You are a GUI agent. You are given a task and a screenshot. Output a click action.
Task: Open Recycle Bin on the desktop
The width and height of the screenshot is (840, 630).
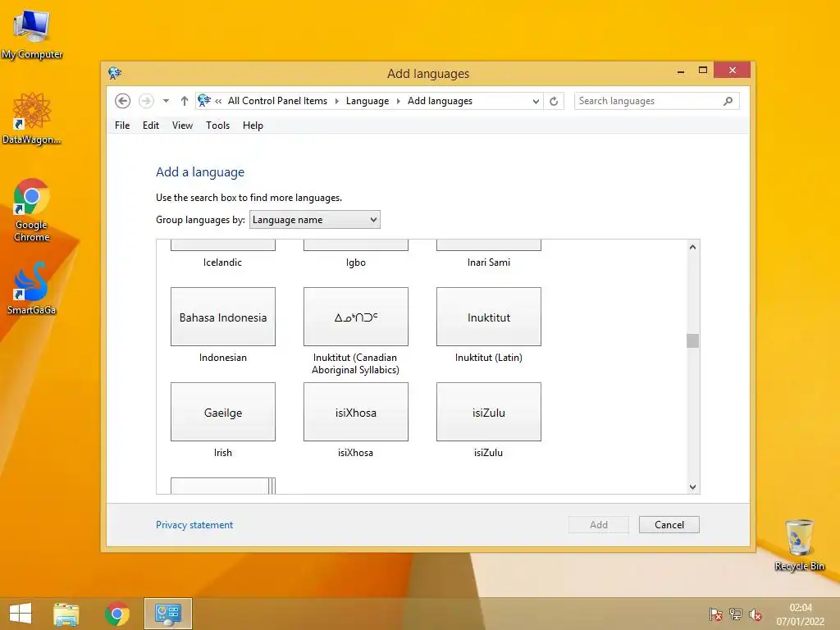tap(799, 545)
